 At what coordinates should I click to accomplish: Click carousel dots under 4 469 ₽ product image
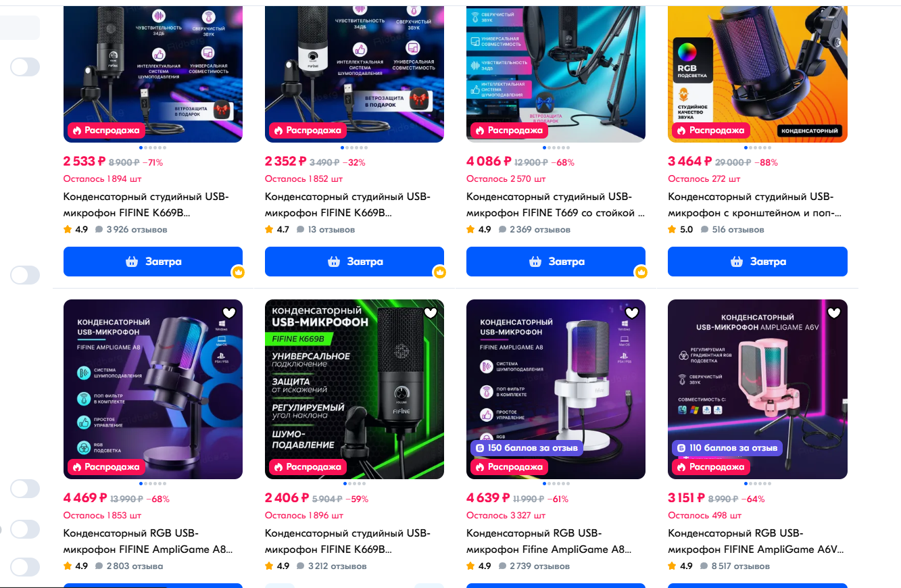click(x=153, y=484)
